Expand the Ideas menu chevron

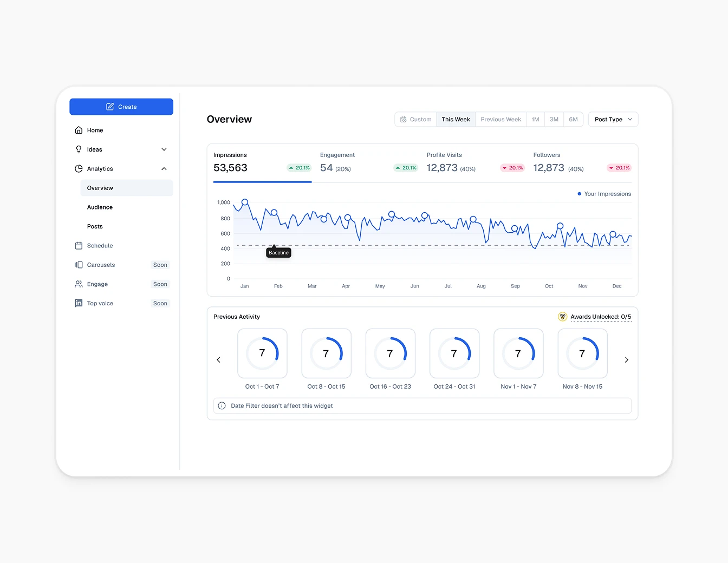[x=164, y=149]
